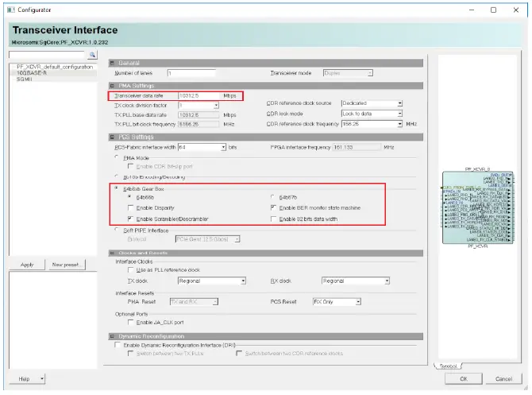The image size is (532, 395).
Task: Click the OK button
Action: [464, 378]
